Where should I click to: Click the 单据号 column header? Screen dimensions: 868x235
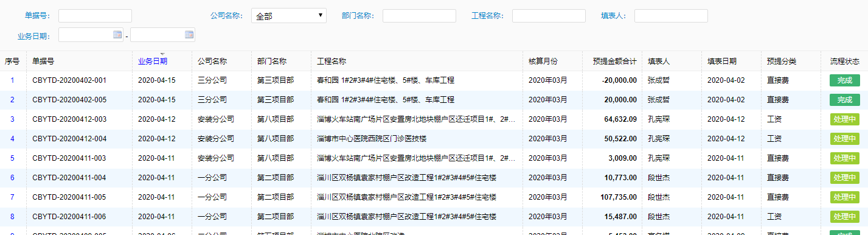click(43, 61)
